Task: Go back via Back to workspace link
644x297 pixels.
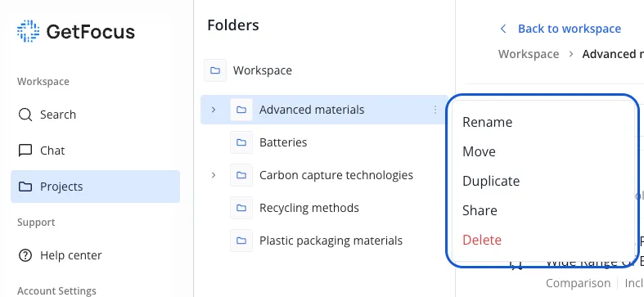Action: (x=570, y=29)
